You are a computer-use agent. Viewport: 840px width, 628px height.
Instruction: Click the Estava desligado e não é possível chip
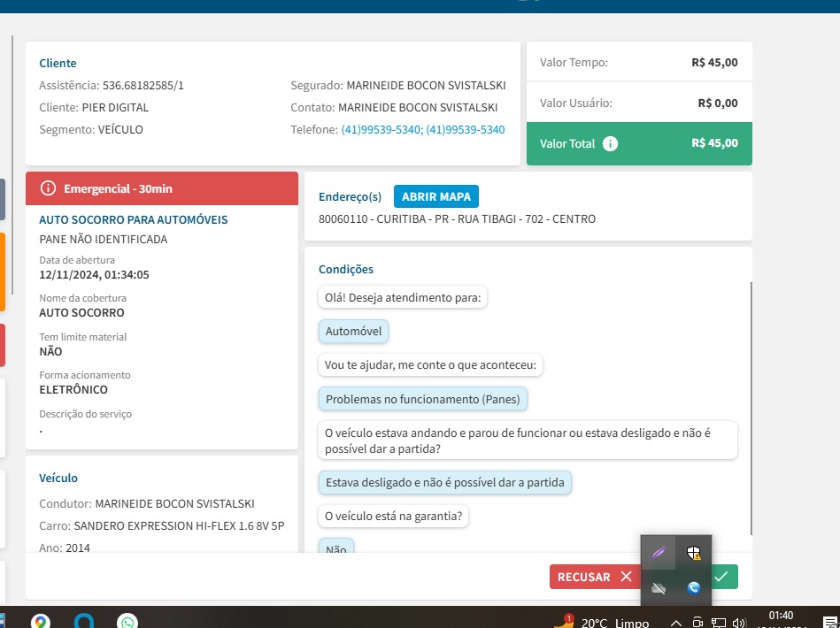444,482
